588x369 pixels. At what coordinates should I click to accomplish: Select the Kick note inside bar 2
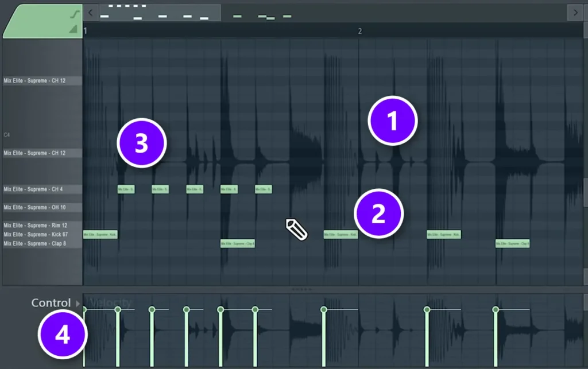(x=444, y=235)
